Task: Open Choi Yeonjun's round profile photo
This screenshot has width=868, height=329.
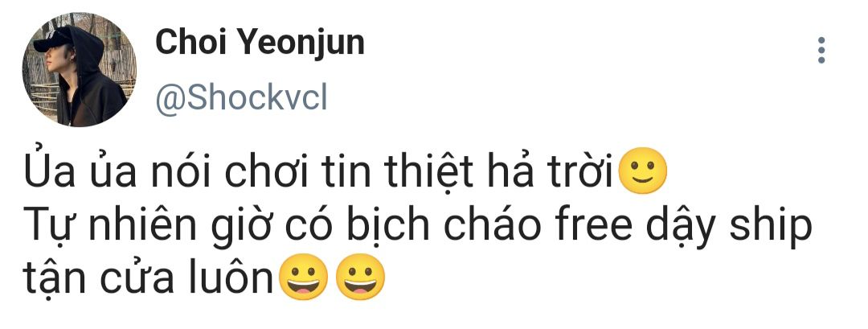Action: (x=79, y=70)
